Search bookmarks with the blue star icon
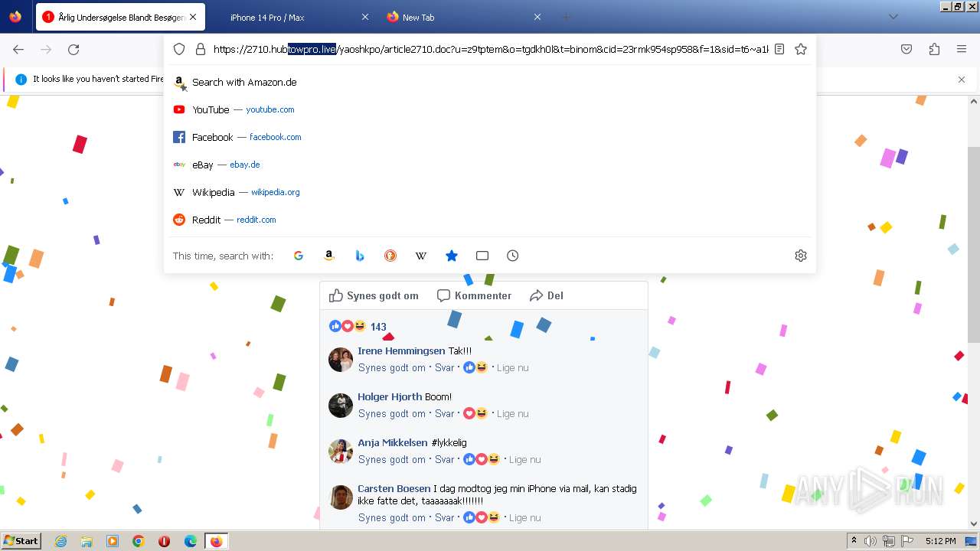This screenshot has height=551, width=980. tap(452, 256)
